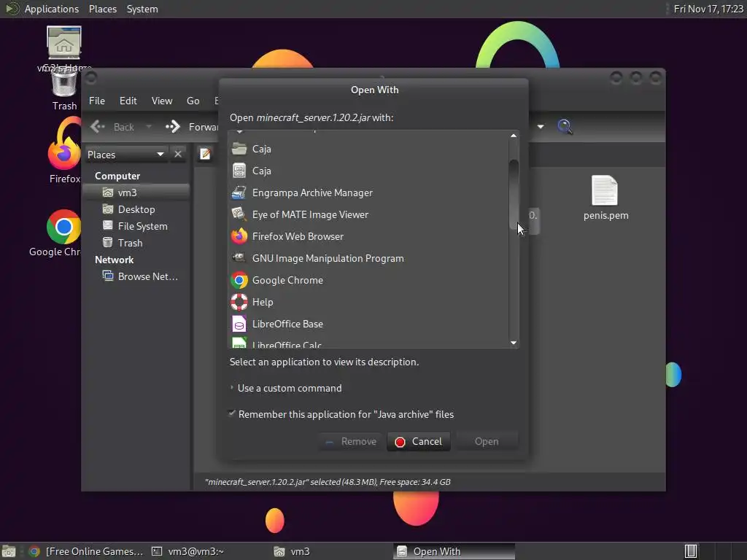Click the Remove button
The width and height of the screenshot is (747, 560).
pos(351,441)
